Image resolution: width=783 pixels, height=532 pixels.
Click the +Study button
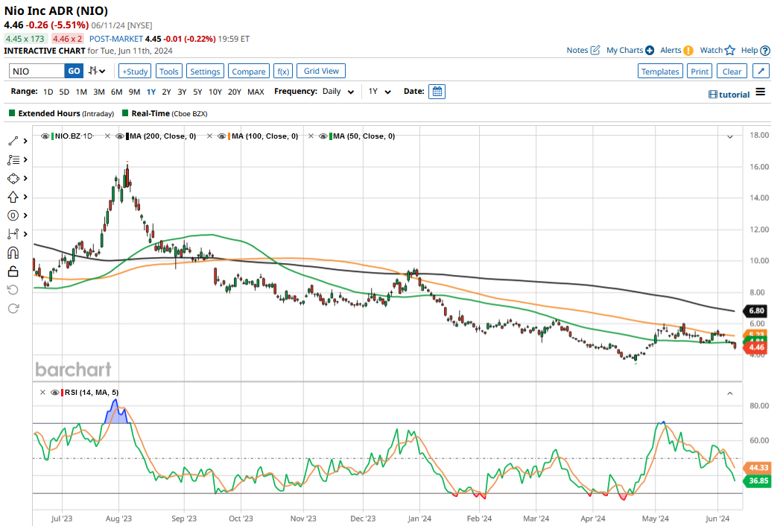[135, 72]
